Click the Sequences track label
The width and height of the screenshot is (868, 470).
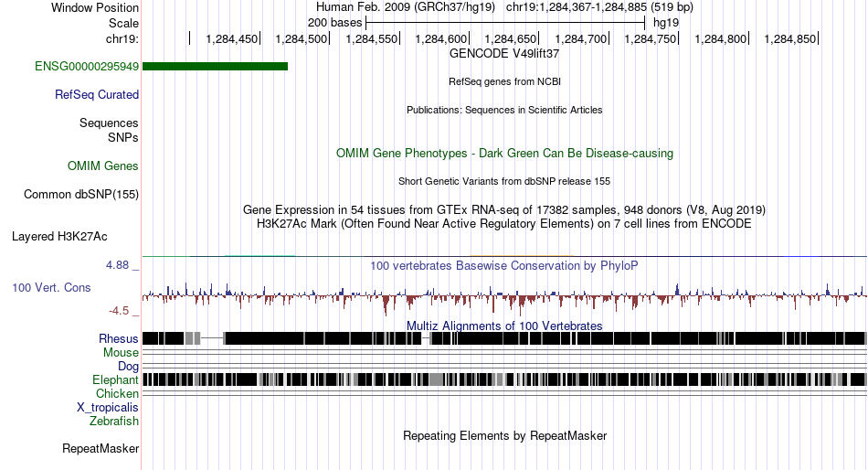[109, 123]
